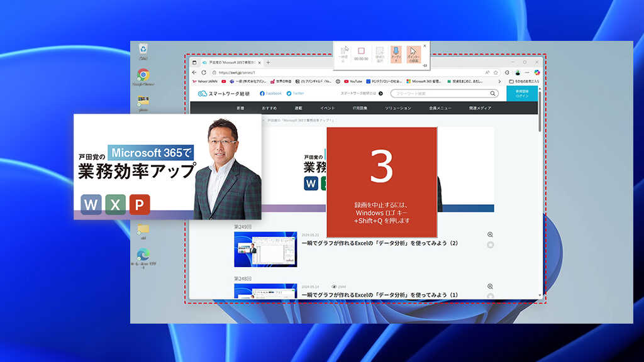Open the ソリューション navigation menu item
644x362 pixels.
click(x=398, y=108)
